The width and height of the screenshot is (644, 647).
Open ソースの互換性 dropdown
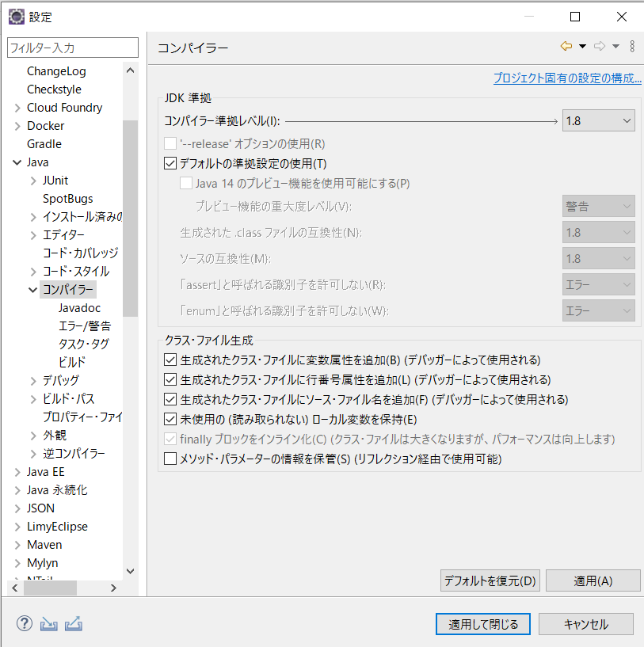[599, 258]
